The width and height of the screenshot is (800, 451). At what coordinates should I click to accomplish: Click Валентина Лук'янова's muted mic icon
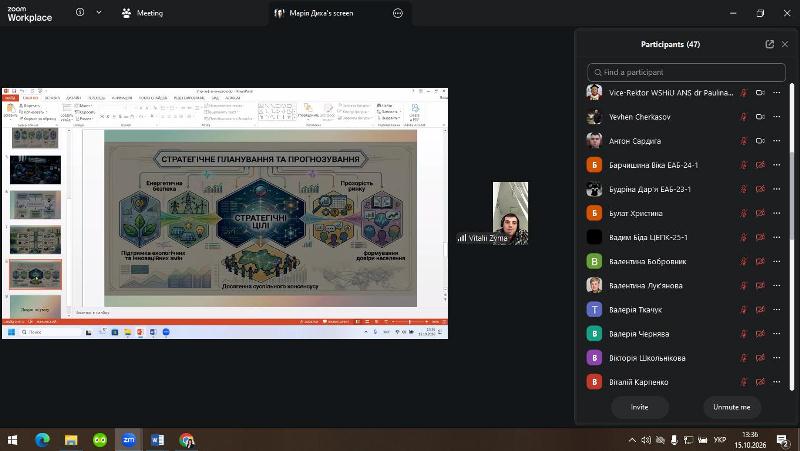pos(744,286)
